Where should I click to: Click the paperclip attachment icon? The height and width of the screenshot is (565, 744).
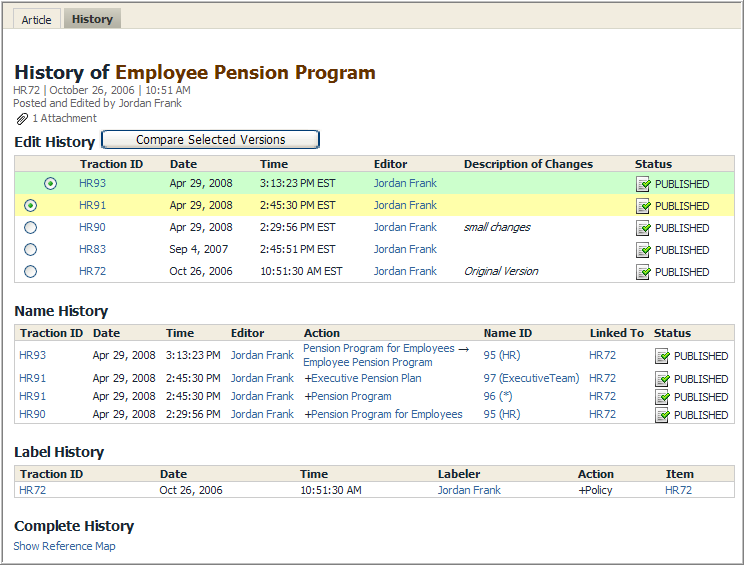(x=22, y=119)
